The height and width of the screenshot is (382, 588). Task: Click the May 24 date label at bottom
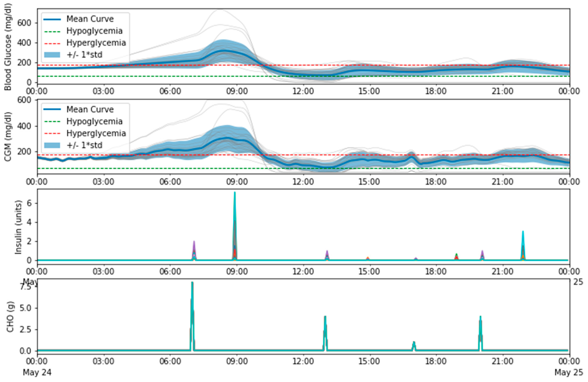coord(37,372)
